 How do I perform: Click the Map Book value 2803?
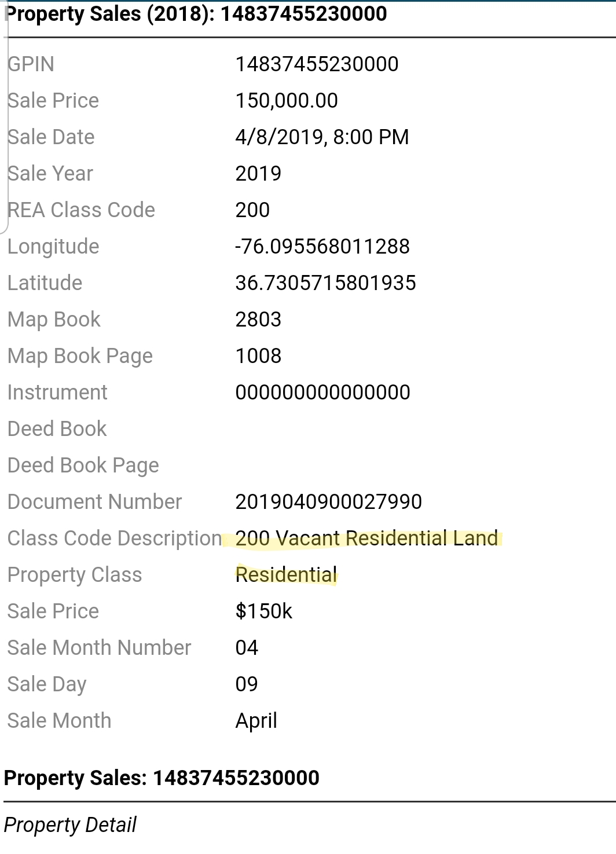tap(258, 320)
